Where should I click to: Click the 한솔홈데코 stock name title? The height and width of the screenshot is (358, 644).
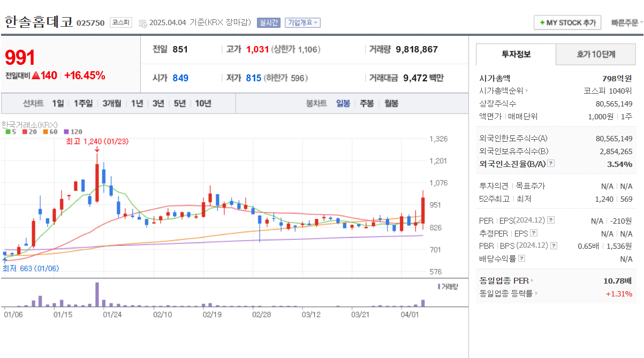(x=39, y=22)
